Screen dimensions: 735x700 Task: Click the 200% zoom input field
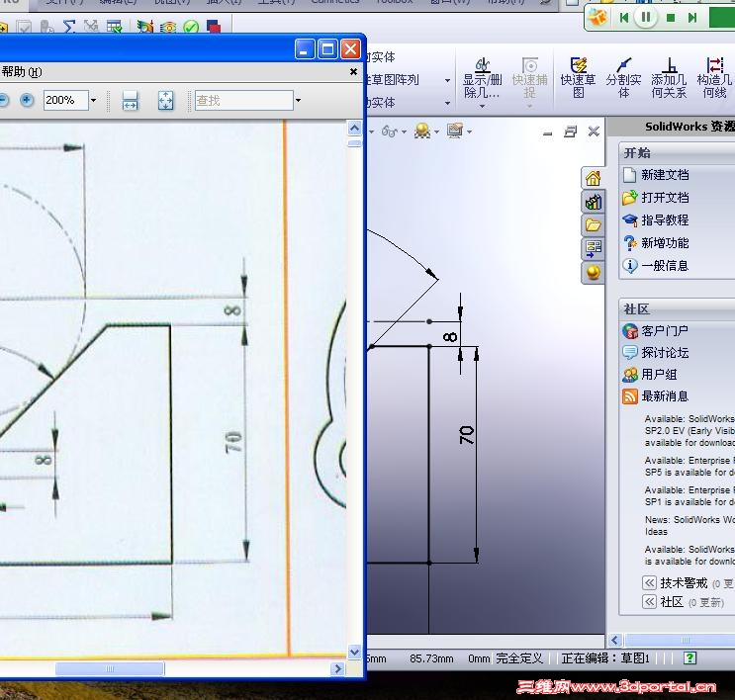click(66, 100)
